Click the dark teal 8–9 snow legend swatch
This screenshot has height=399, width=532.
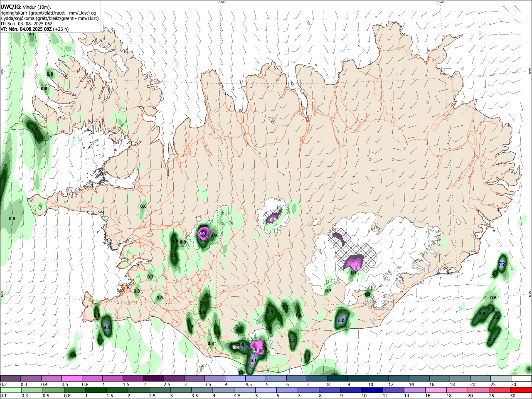337,378
